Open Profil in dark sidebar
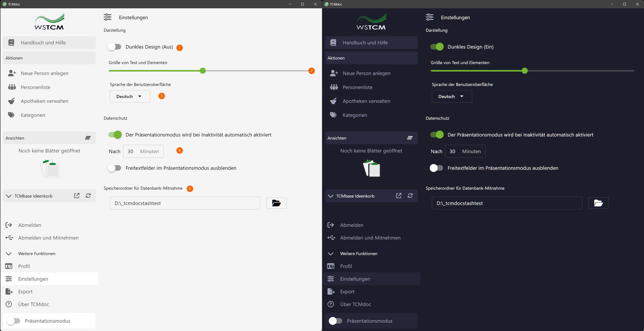Screen dimensions: 644x331 point(346,266)
